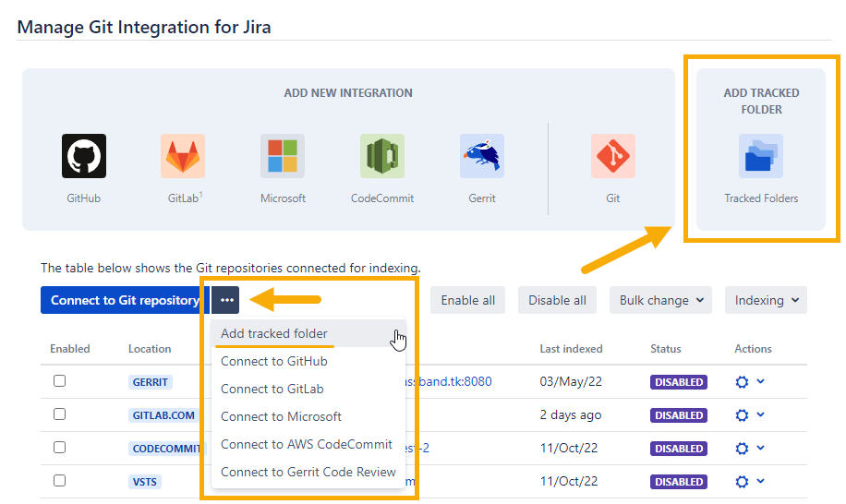Click the CODECOMMIT location tag

pos(165,449)
